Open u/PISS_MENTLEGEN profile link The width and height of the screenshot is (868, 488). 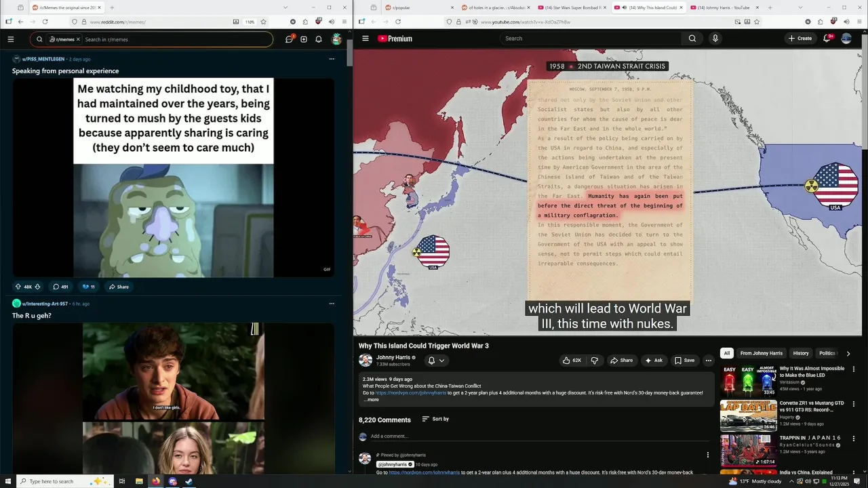pyautogui.click(x=43, y=59)
